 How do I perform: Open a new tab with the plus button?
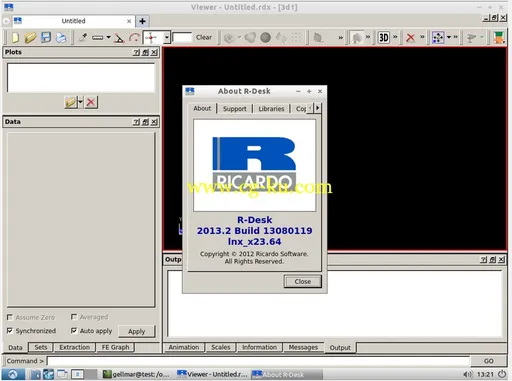tap(142, 21)
